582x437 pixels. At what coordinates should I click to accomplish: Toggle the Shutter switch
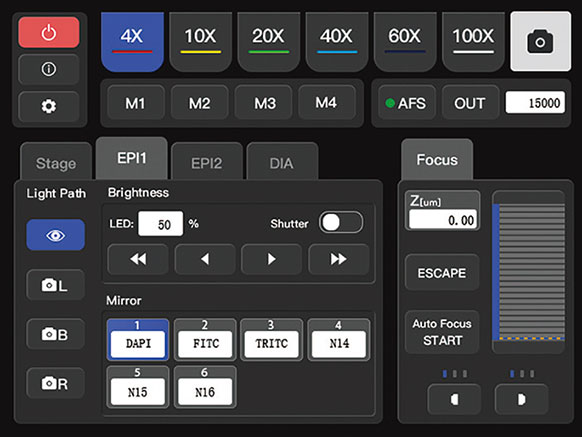[341, 223]
